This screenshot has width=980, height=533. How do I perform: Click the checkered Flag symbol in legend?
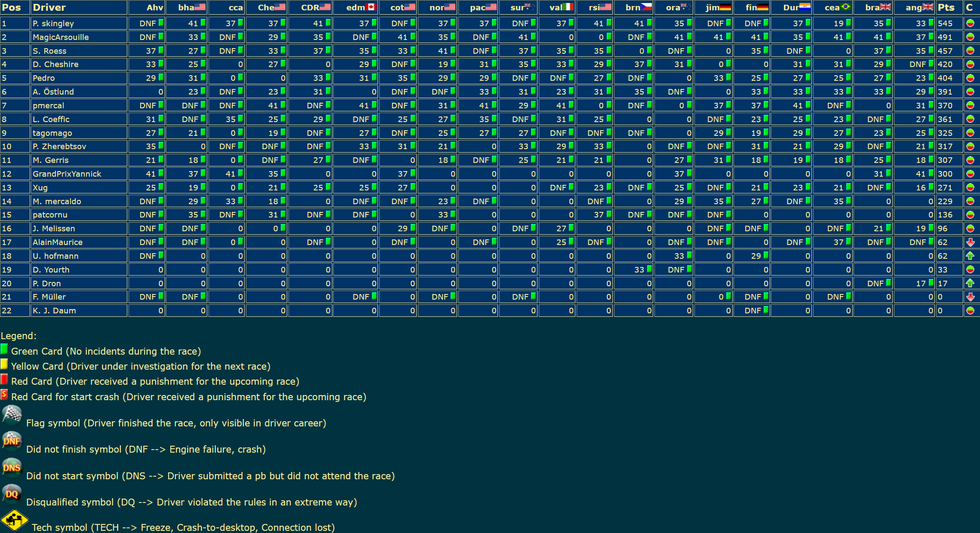pyautogui.click(x=12, y=416)
